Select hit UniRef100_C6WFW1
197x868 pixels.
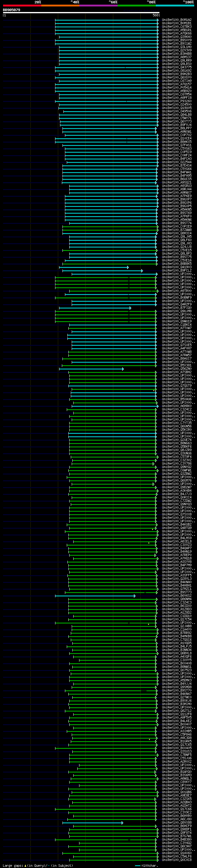[x=177, y=470]
